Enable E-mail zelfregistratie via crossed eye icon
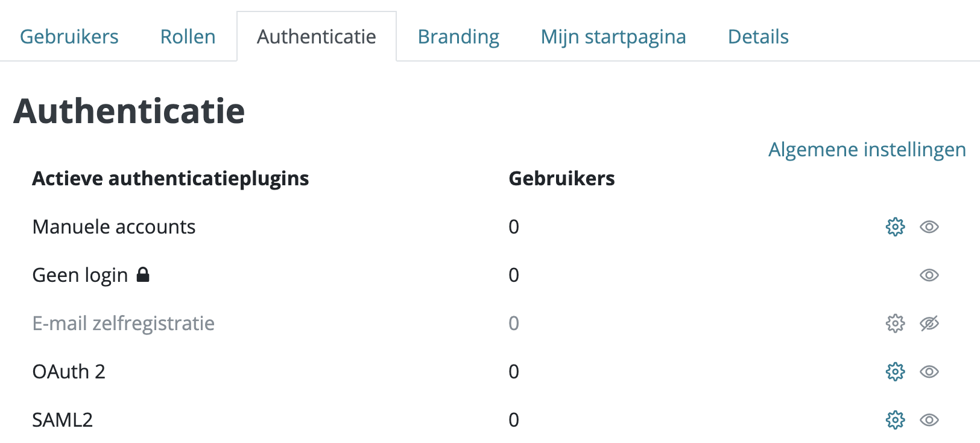Viewport: 980px width, 443px height. pyautogui.click(x=929, y=323)
